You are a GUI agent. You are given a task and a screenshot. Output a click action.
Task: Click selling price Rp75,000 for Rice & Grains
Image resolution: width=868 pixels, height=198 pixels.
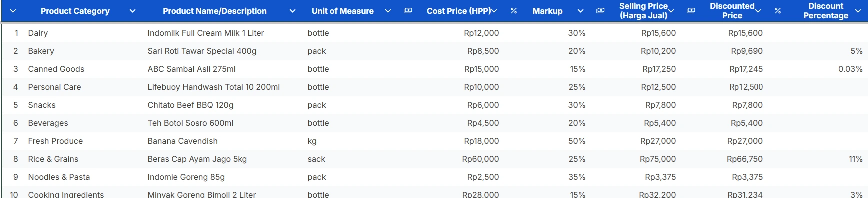click(658, 159)
